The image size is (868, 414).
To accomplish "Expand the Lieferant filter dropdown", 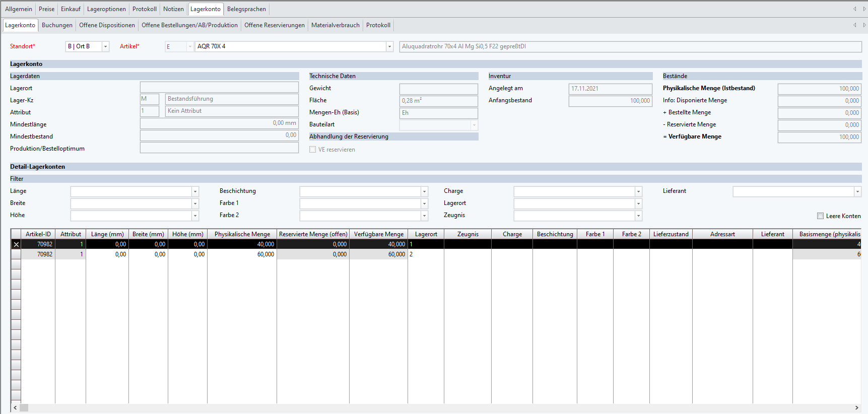I will 857,191.
